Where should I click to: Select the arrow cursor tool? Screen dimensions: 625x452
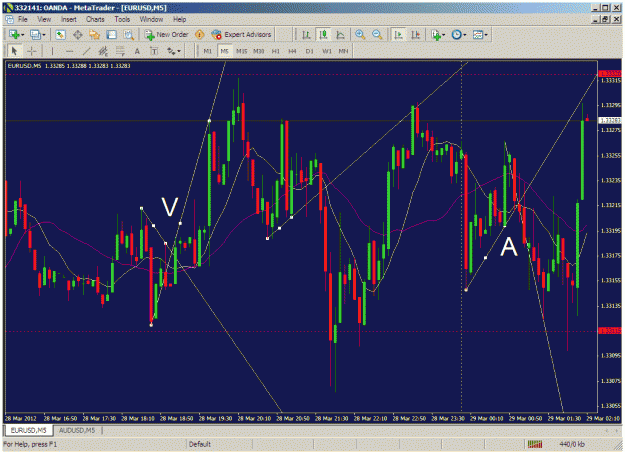point(15,51)
